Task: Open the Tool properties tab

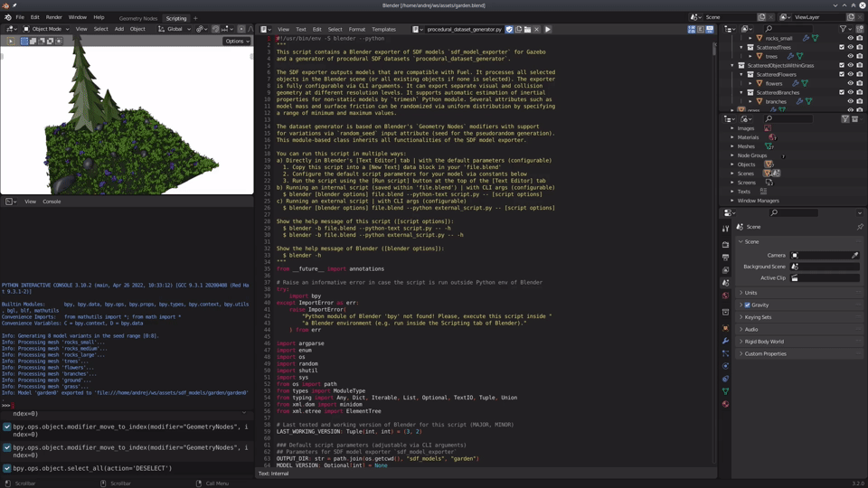Action: pyautogui.click(x=726, y=229)
